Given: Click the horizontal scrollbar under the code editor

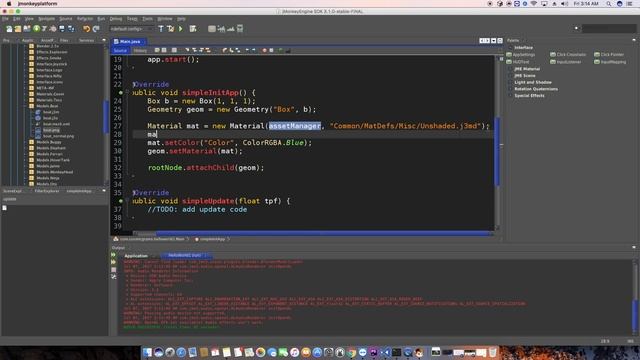Looking at the screenshot, I should point(325,233).
